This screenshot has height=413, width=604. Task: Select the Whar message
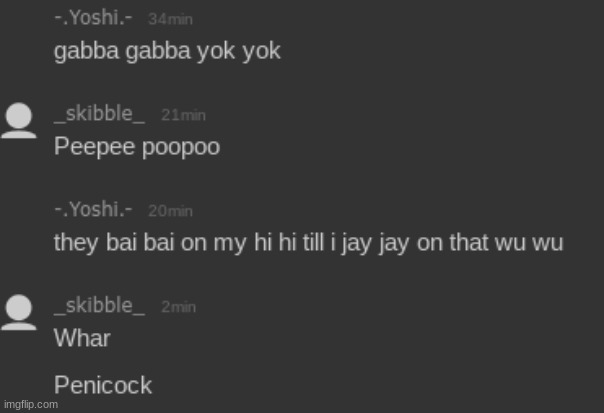point(82,338)
